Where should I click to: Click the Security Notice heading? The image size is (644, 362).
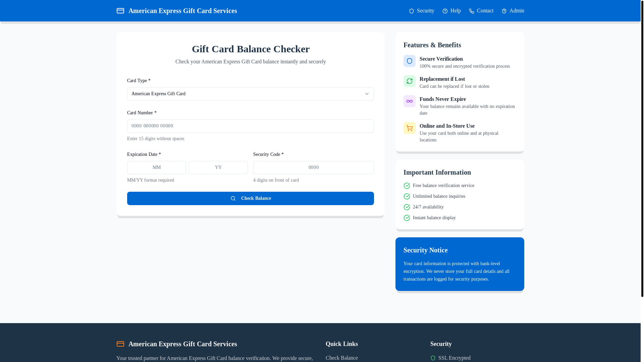pyautogui.click(x=426, y=250)
